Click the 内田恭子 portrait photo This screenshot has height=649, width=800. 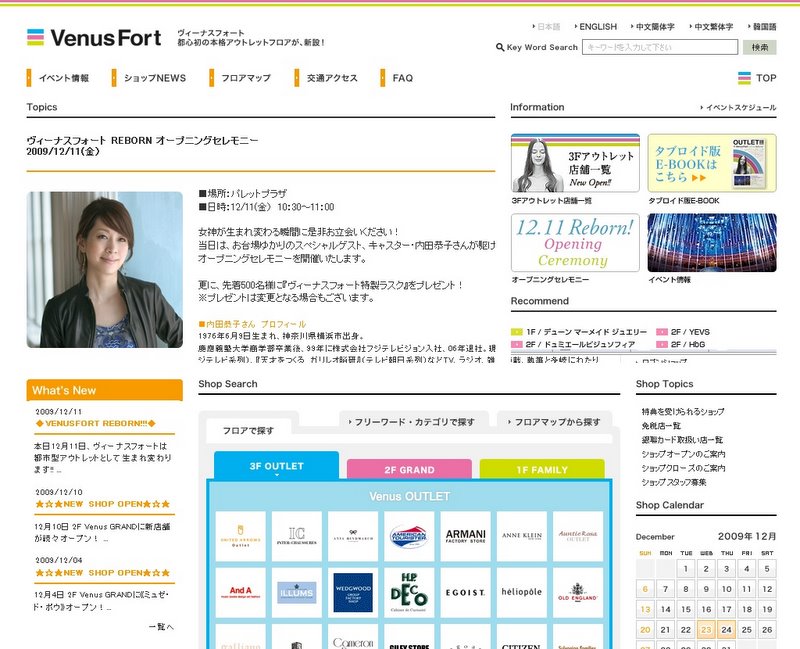(105, 270)
